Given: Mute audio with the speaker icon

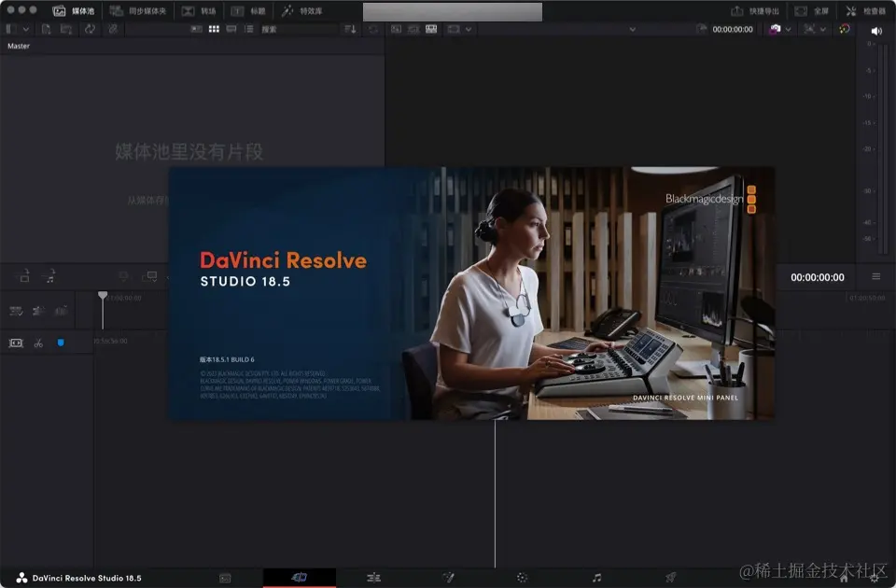Looking at the screenshot, I should pyautogui.click(x=876, y=31).
